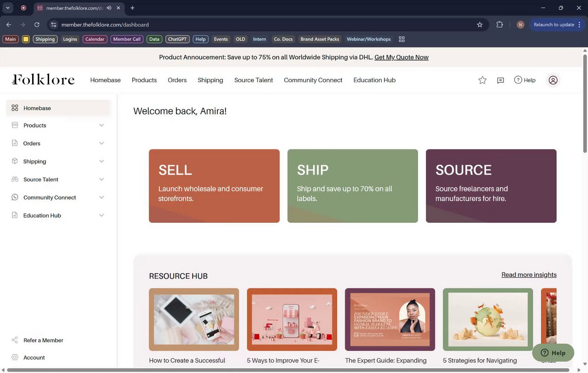Image resolution: width=588 pixels, height=373 pixels.
Task: Click the Get My Quote Now link
Action: [x=401, y=57]
